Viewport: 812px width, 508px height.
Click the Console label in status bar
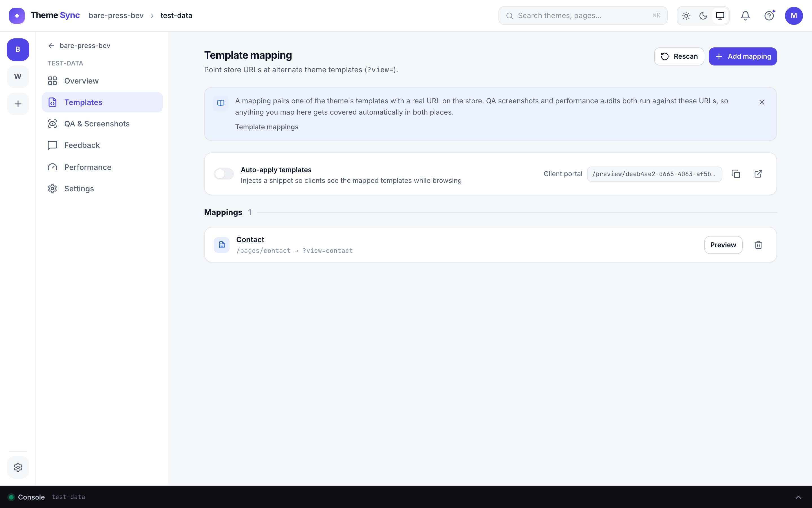(31, 497)
